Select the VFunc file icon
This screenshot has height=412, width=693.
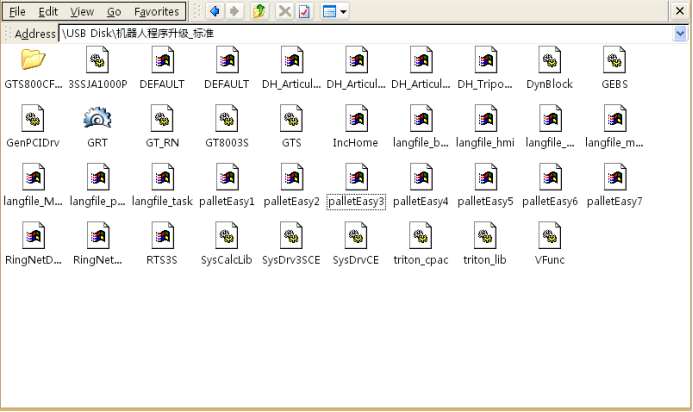(x=549, y=235)
